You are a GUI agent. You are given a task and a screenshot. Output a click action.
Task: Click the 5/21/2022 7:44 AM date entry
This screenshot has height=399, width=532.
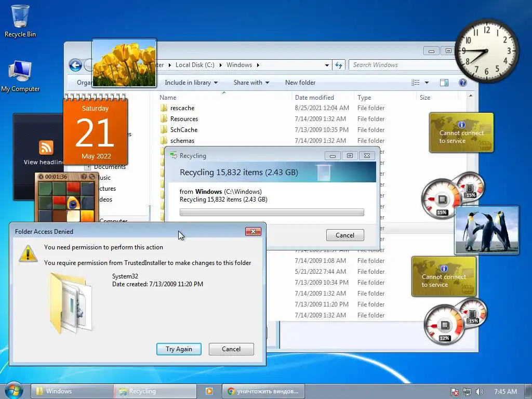(x=320, y=271)
